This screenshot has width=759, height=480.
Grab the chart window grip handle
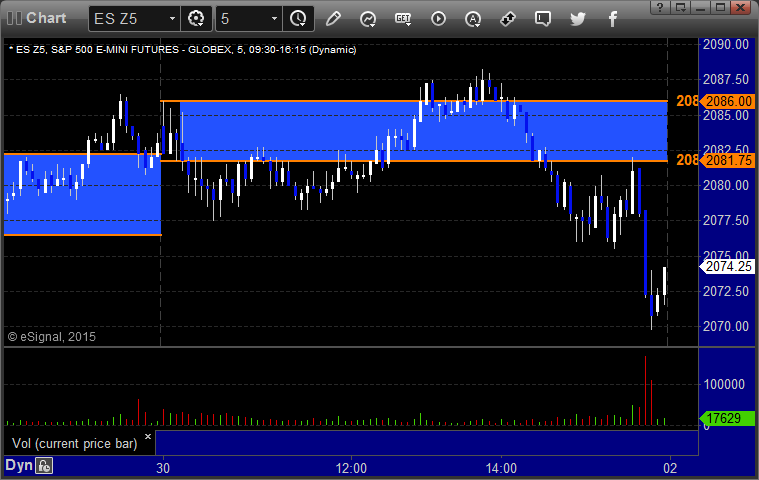[x=14, y=18]
